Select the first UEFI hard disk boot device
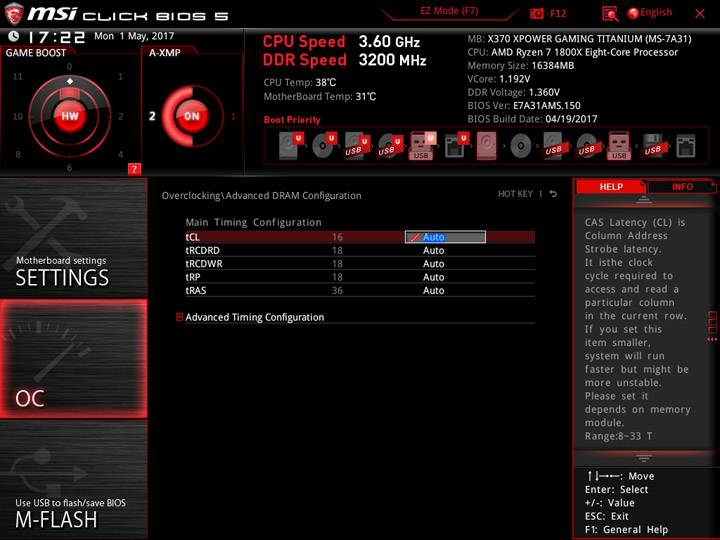 pos(291,146)
